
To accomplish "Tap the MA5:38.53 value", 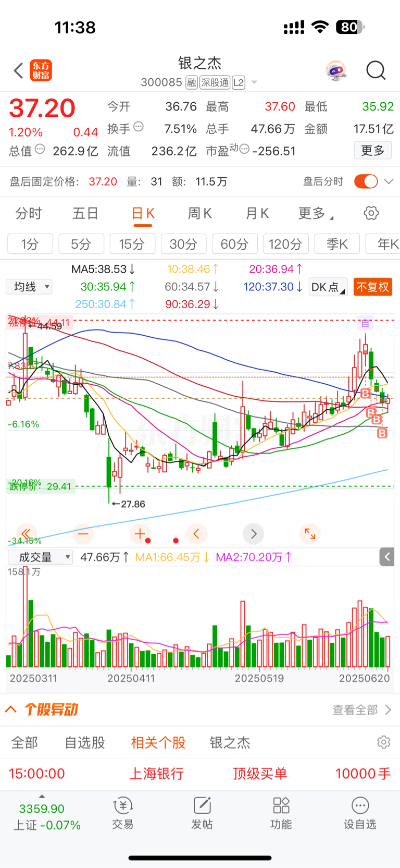I will [x=104, y=269].
